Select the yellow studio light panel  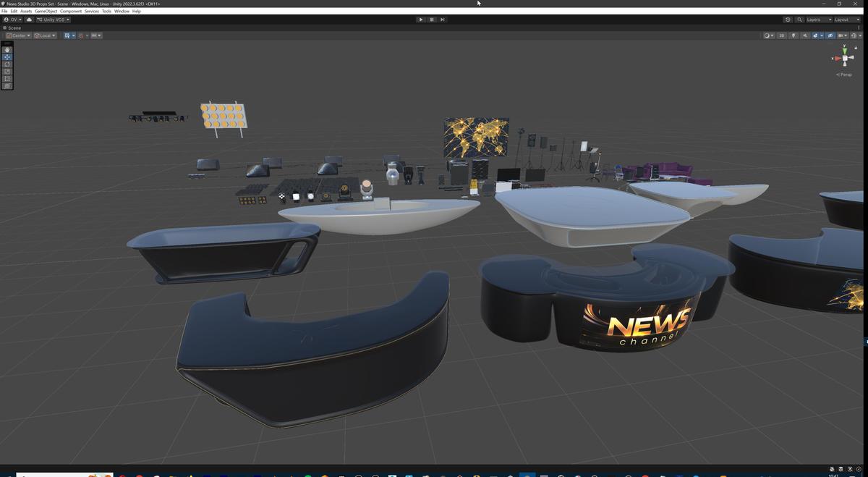(224, 117)
